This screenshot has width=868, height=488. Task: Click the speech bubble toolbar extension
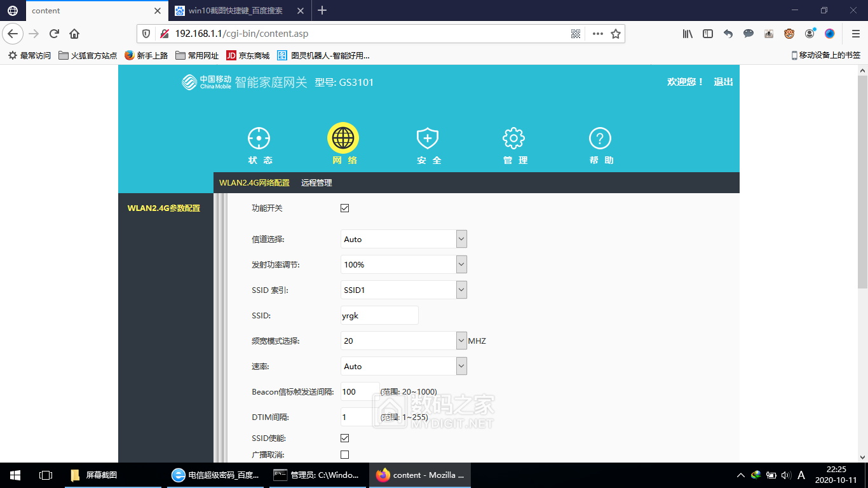pyautogui.click(x=749, y=34)
